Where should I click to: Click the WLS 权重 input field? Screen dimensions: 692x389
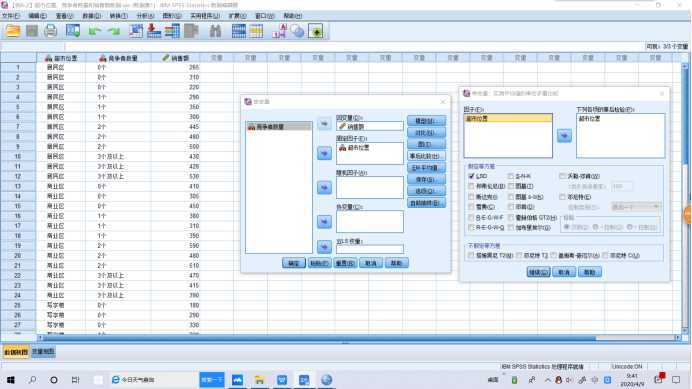[x=369, y=249]
